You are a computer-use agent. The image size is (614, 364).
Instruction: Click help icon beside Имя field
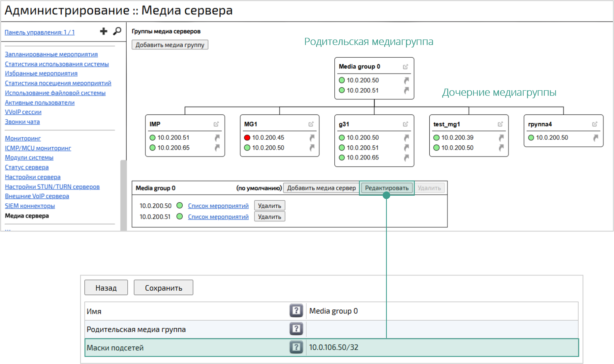296,311
